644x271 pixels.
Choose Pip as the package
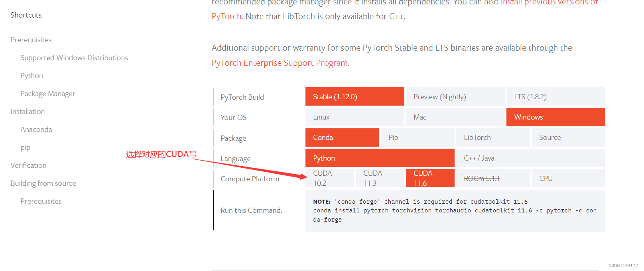418,137
